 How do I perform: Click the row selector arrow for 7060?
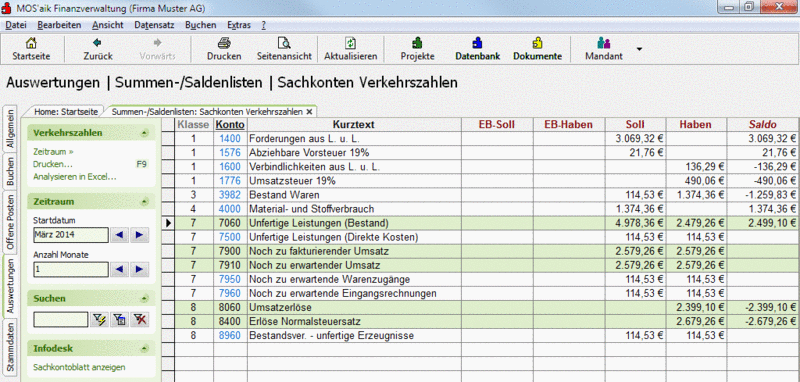pyautogui.click(x=168, y=223)
